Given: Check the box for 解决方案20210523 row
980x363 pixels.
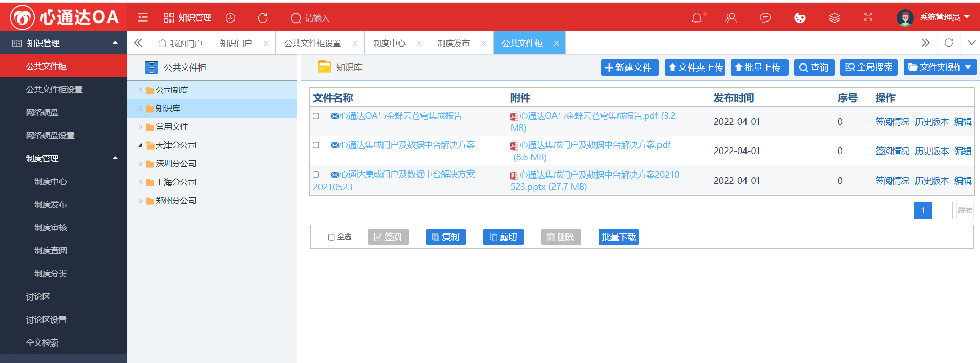Looking at the screenshot, I should click(316, 175).
